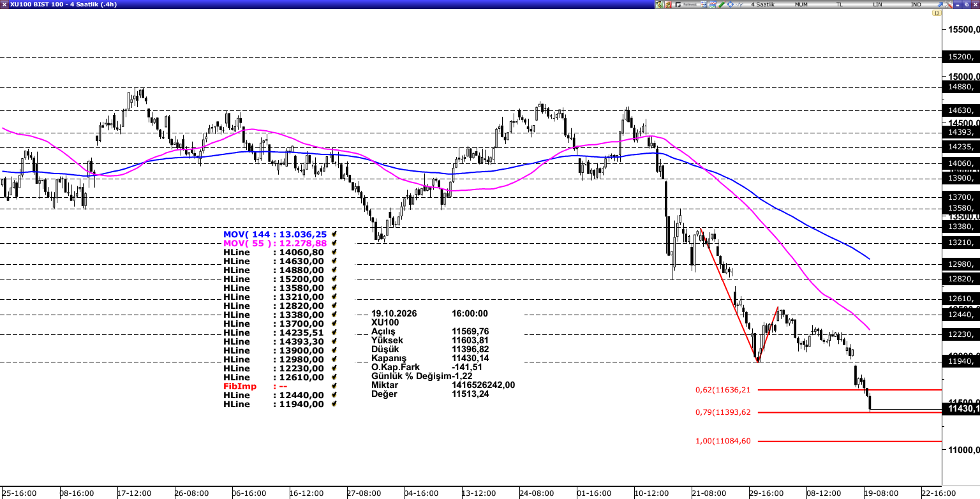Click the red figure icon in title bar
This screenshot has height=499, width=980.
coord(668,4)
